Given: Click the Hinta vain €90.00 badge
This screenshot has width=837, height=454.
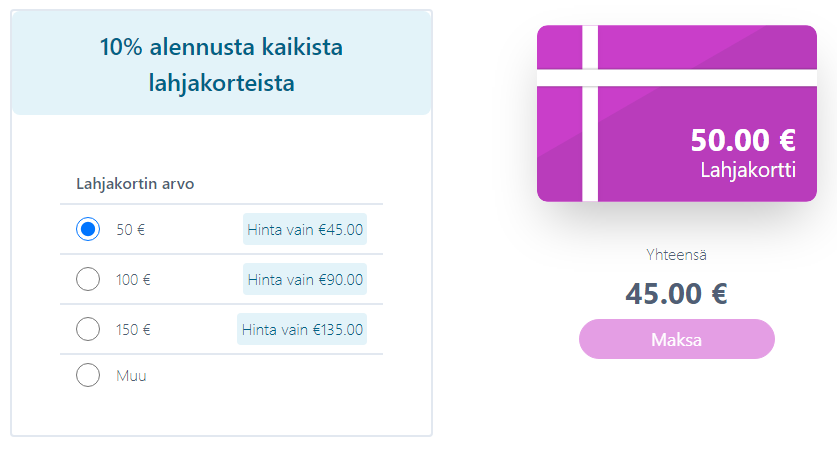Looking at the screenshot, I should (305, 280).
